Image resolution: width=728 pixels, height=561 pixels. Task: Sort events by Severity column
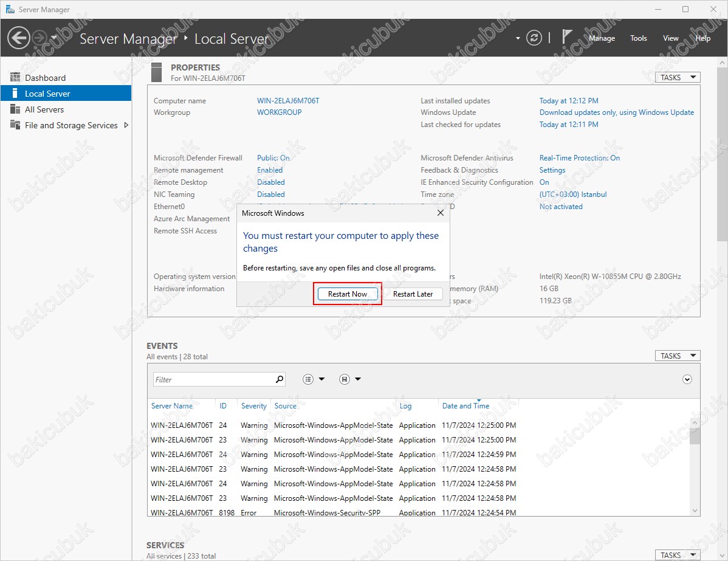click(x=253, y=406)
